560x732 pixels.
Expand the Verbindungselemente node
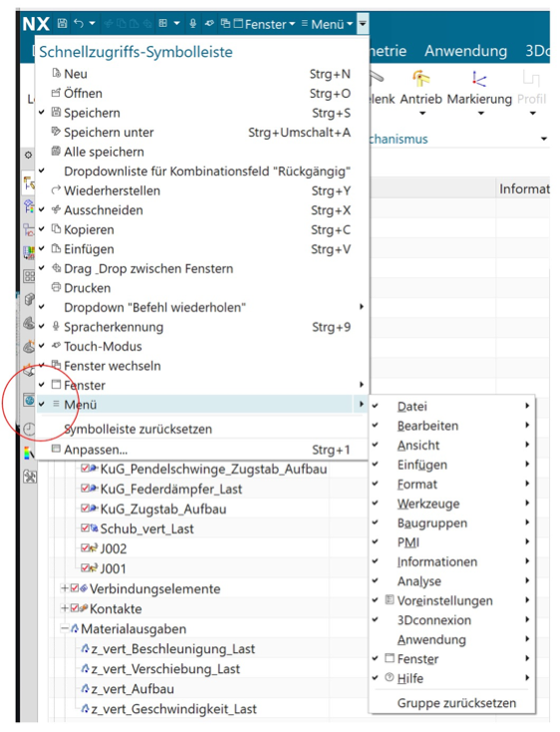(65, 588)
